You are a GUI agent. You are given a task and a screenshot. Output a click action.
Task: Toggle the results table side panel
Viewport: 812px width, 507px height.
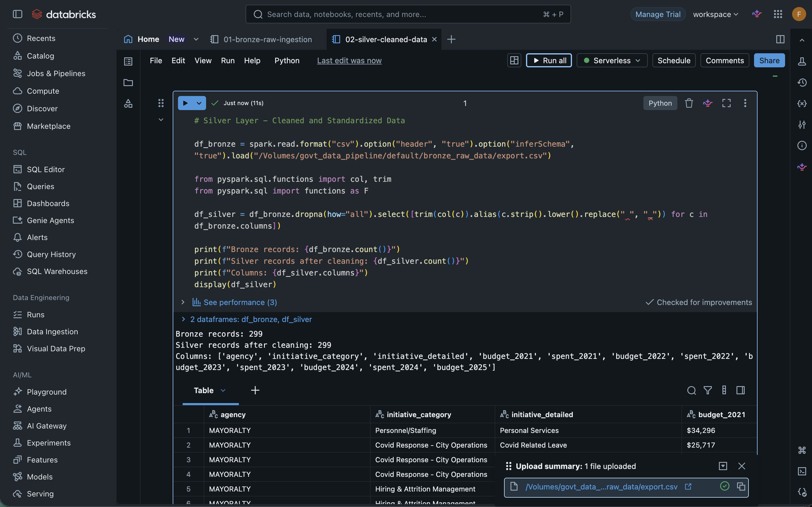(x=741, y=390)
